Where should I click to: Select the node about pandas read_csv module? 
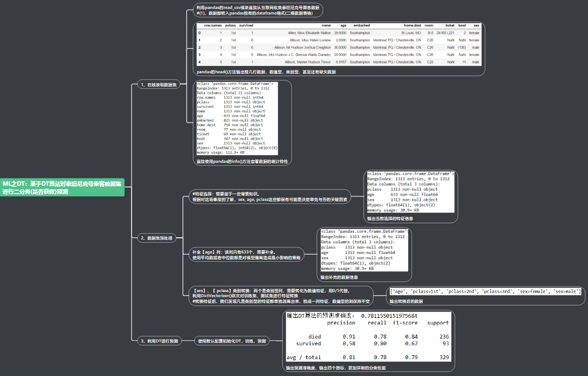tap(258, 10)
